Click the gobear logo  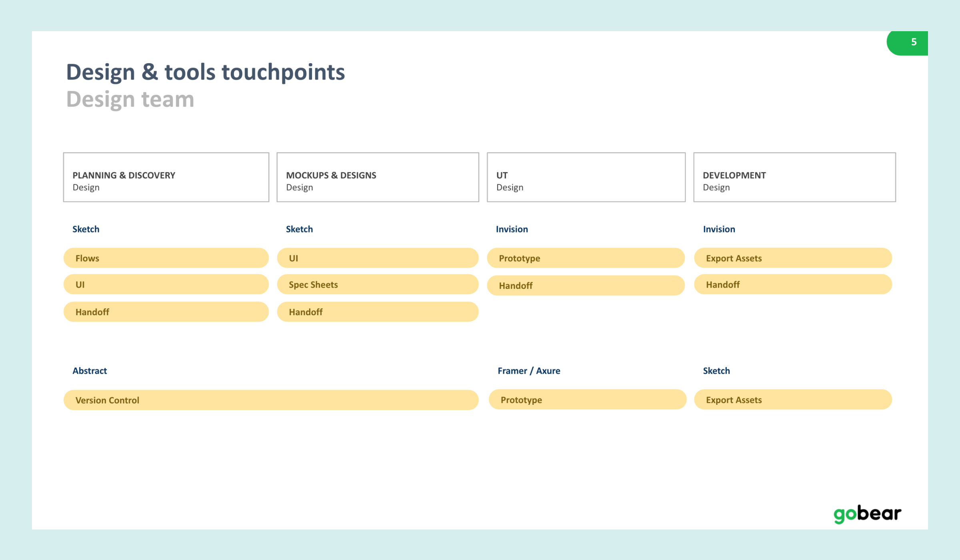(x=867, y=514)
